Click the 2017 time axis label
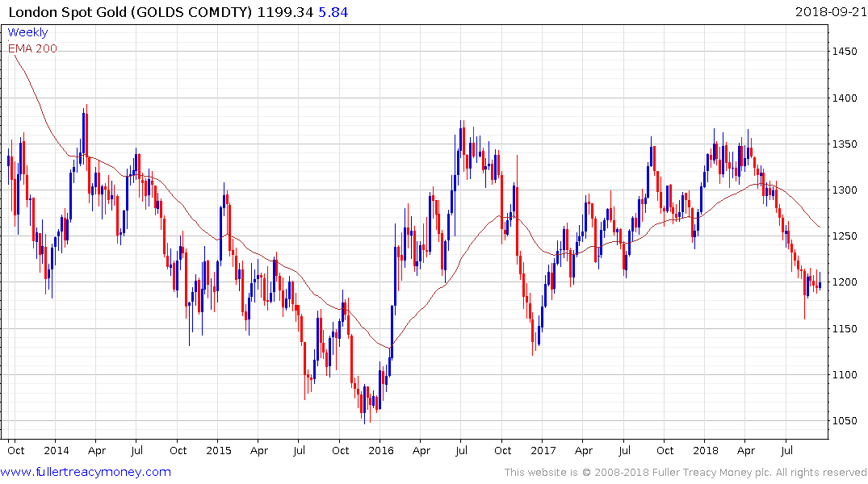Viewport: 868px width, 484px height. 543,450
